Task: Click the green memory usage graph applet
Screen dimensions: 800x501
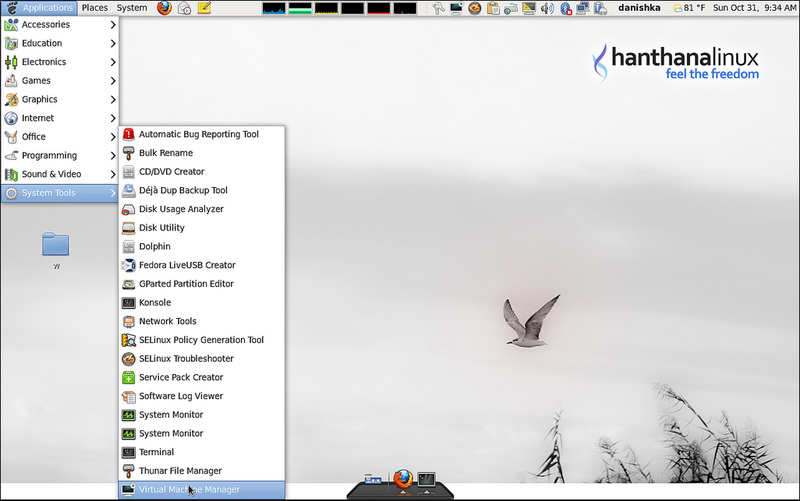Action: [300, 8]
